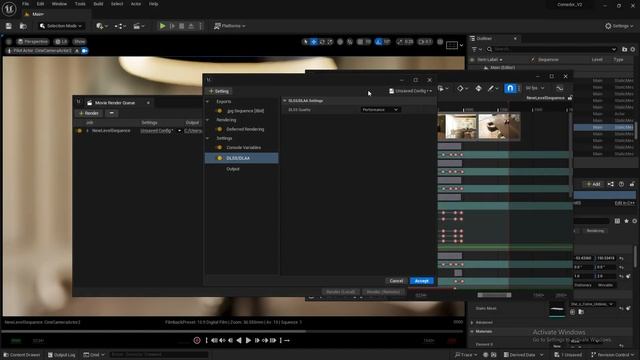640x360 pixels.
Task: Click the Stop simulation icon
Action: pos(182,26)
